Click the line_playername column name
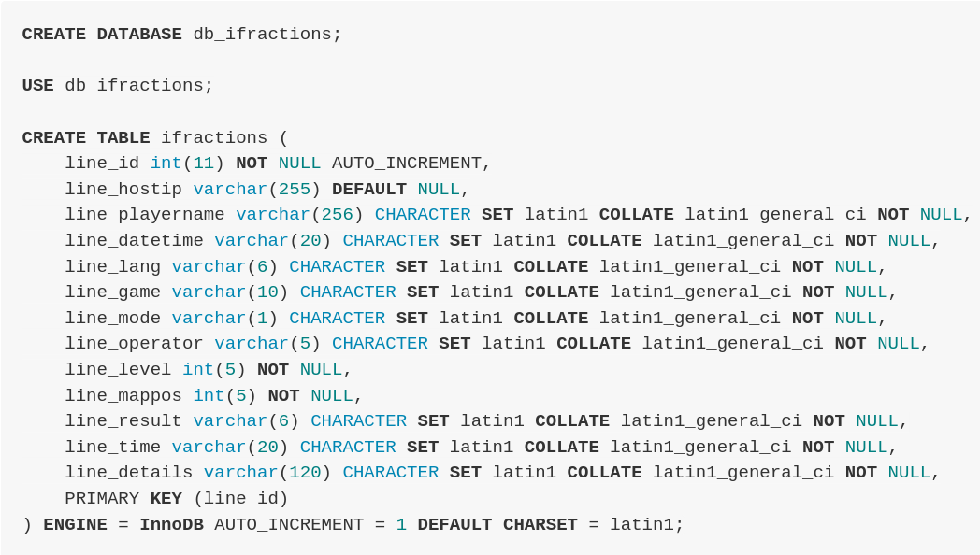Image resolution: width=980 pixels, height=555 pixels. [144, 214]
